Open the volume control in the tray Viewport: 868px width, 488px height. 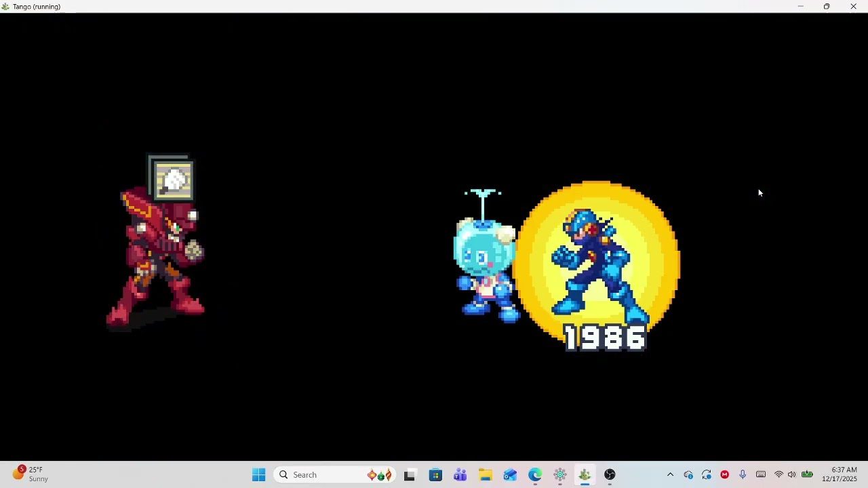pyautogui.click(x=791, y=475)
